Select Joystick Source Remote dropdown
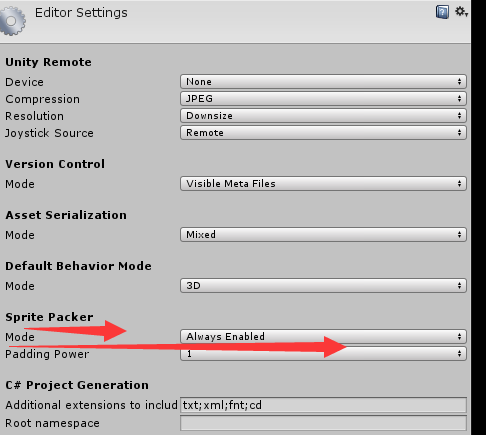This screenshot has height=435, width=486. pyautogui.click(x=323, y=133)
